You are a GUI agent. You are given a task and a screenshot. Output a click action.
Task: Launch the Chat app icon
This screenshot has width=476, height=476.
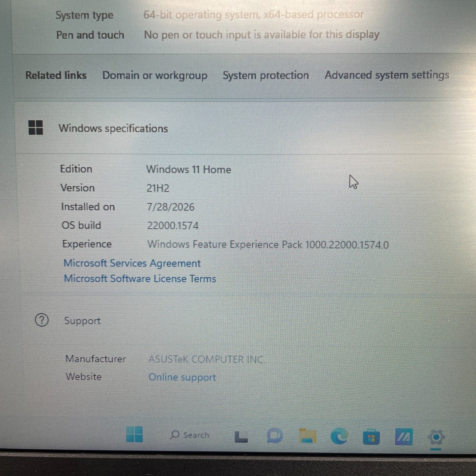pos(275,435)
